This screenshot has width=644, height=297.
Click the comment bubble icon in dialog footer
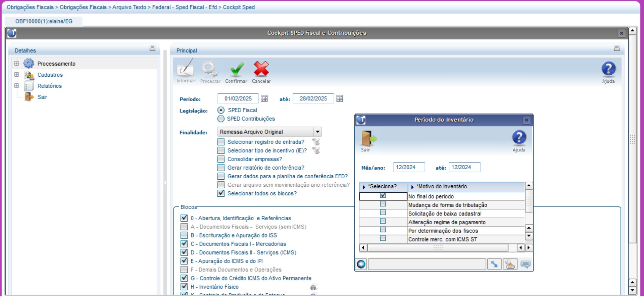tap(525, 264)
